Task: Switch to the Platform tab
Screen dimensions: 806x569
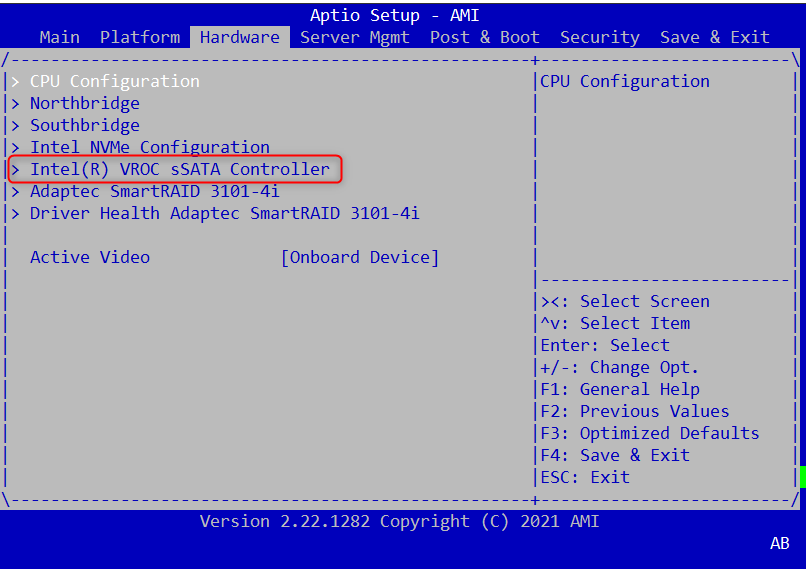Action: [x=140, y=37]
